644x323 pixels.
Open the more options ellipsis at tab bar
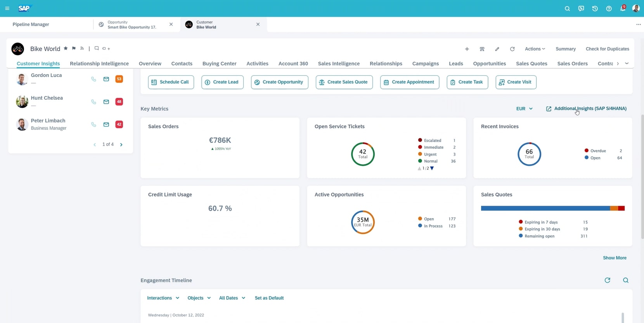click(x=639, y=24)
